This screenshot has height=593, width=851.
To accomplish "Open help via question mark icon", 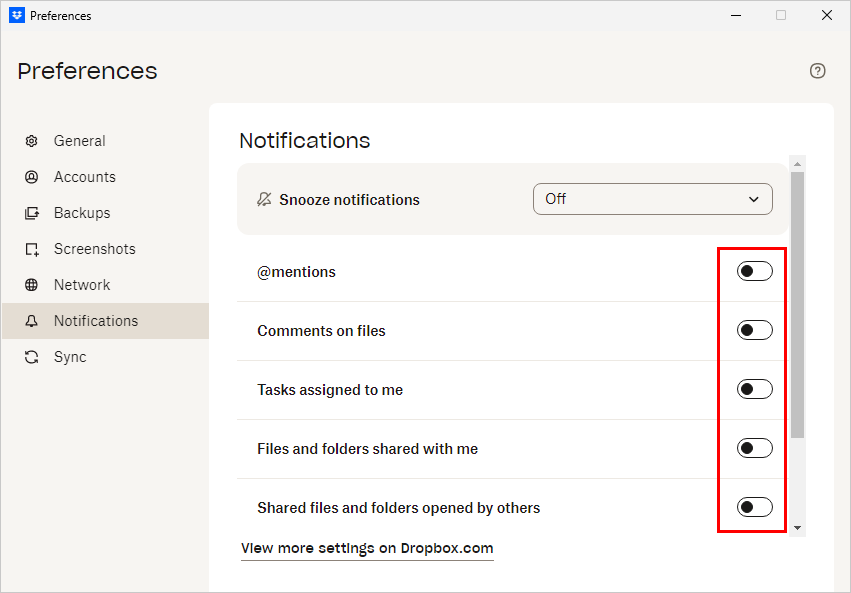I will 817,71.
